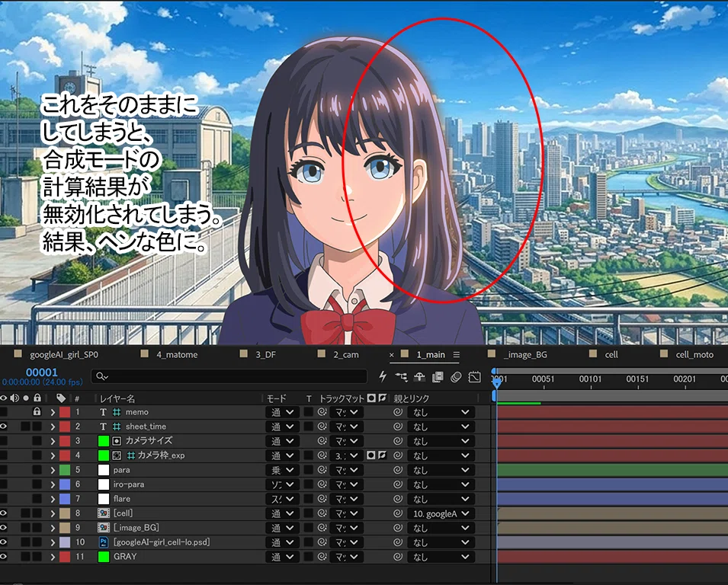This screenshot has height=585, width=728.
Task: Open parent dropdown showing 10. googleA
Action: click(441, 513)
